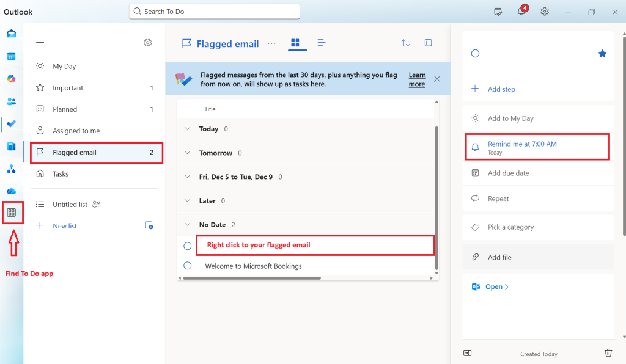Open the Copilot app icon
The image size is (626, 364).
pyautogui.click(x=11, y=79)
